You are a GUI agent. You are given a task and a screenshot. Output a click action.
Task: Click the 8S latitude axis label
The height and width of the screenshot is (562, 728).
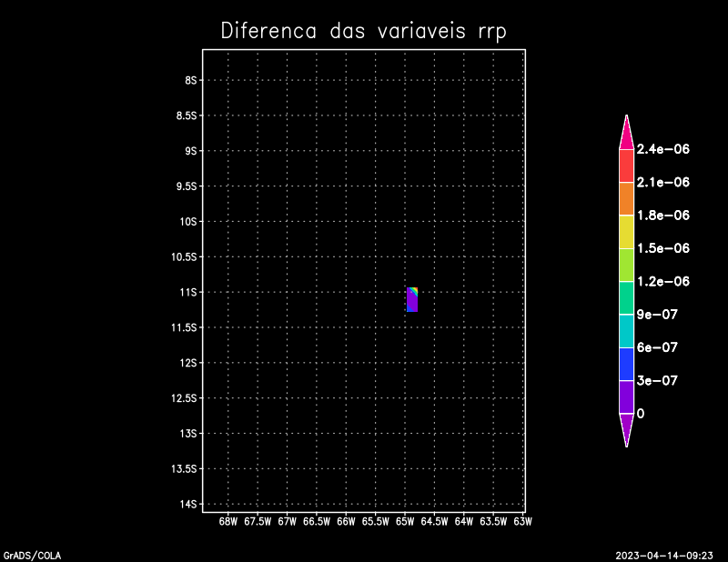[190, 80]
